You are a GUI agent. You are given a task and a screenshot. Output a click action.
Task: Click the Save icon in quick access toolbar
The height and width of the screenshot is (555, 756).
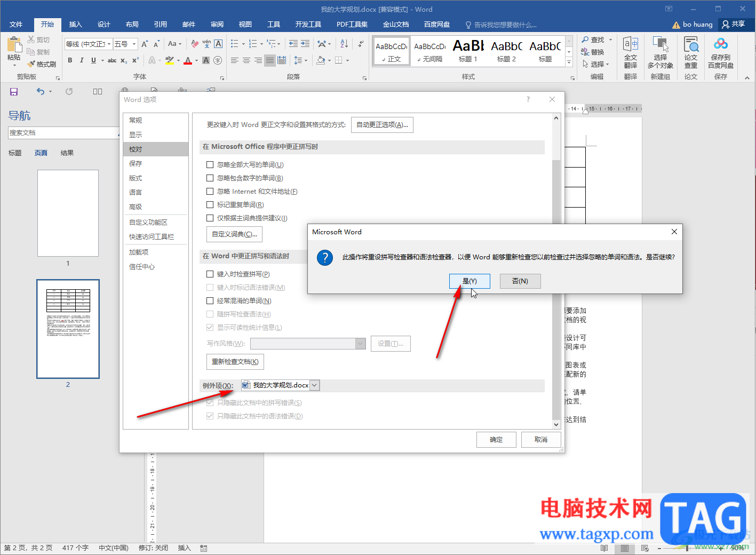click(x=14, y=92)
